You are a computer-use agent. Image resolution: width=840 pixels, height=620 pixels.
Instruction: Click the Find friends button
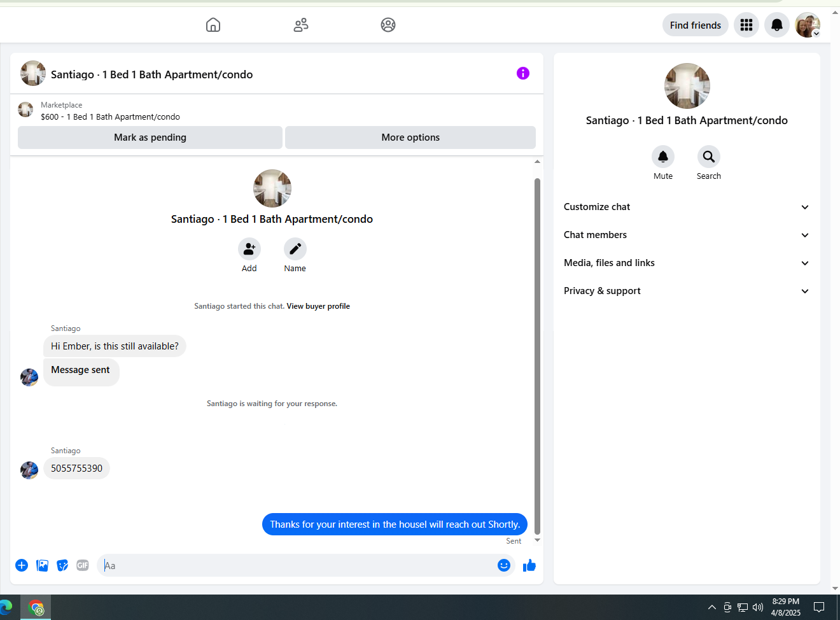[696, 25]
